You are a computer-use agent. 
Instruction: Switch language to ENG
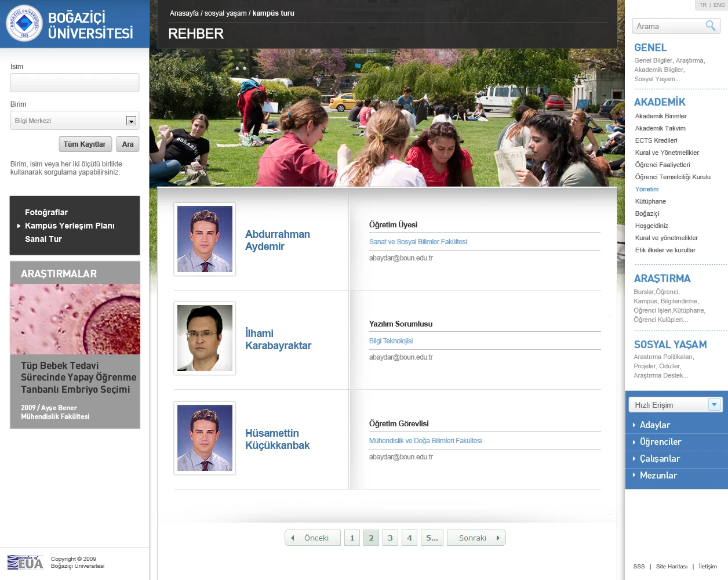[719, 5]
